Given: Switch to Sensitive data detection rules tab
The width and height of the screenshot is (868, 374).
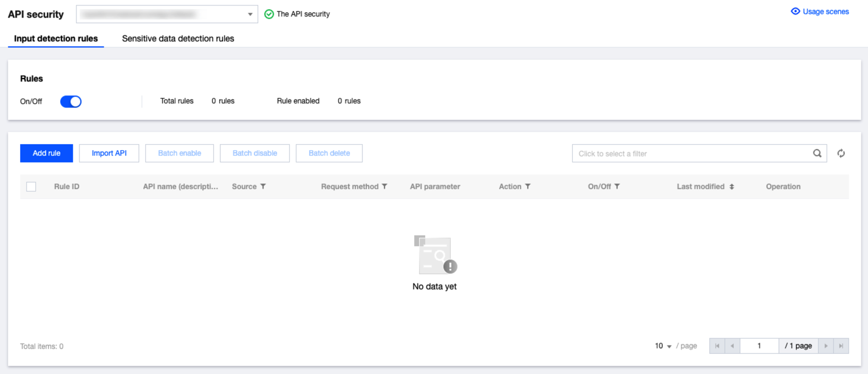Looking at the screenshot, I should [178, 38].
